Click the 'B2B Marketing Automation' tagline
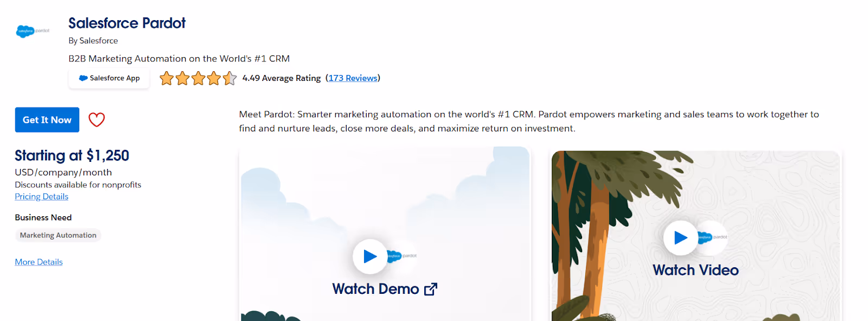 (179, 59)
